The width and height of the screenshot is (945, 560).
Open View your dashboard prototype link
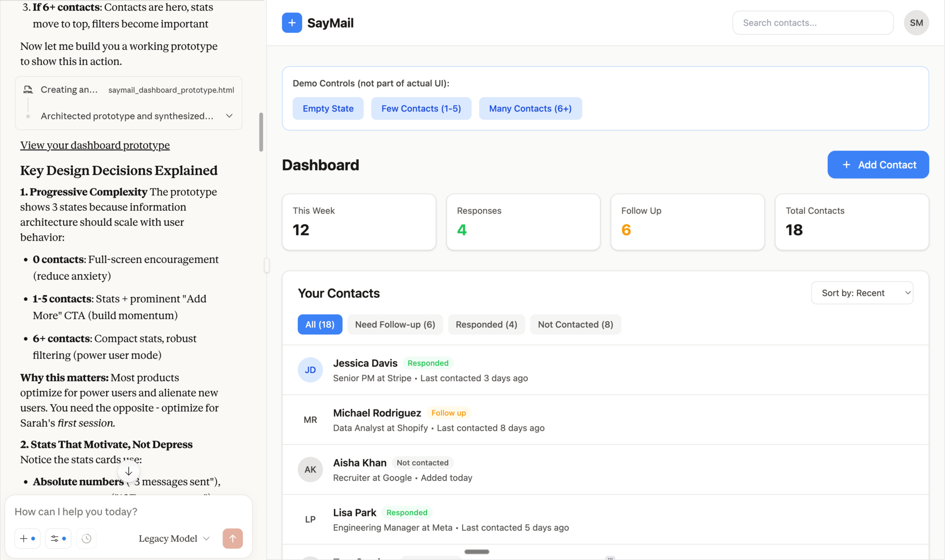[x=95, y=145]
